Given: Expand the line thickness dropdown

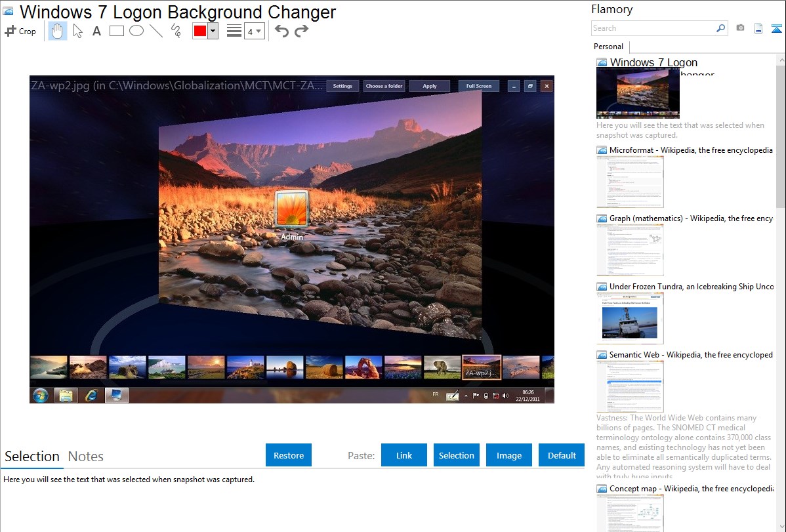Looking at the screenshot, I should click(259, 31).
